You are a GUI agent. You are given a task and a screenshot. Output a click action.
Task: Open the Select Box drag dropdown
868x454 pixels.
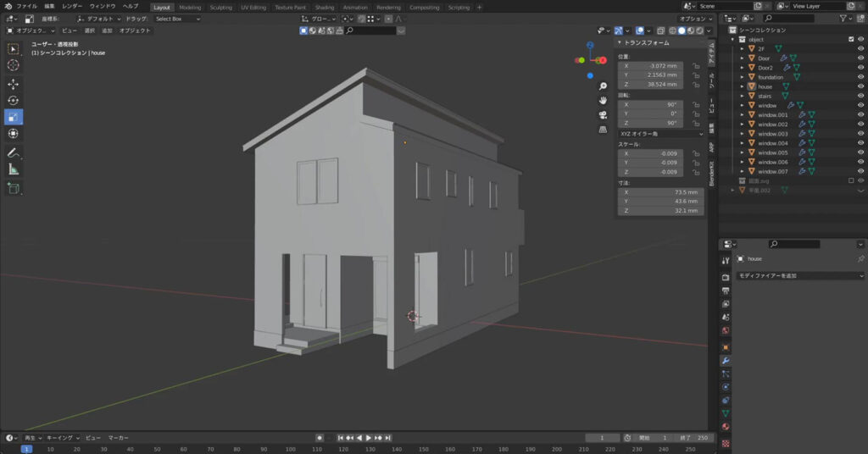[176, 19]
